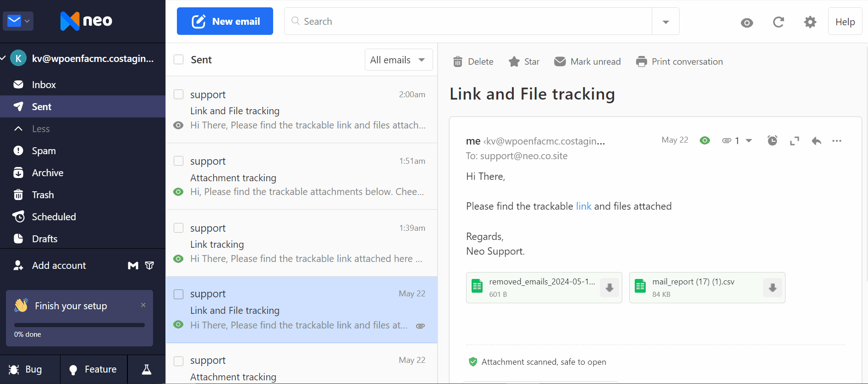Open the 1:39am Link tracking email
The width and height of the screenshot is (868, 384).
301,243
